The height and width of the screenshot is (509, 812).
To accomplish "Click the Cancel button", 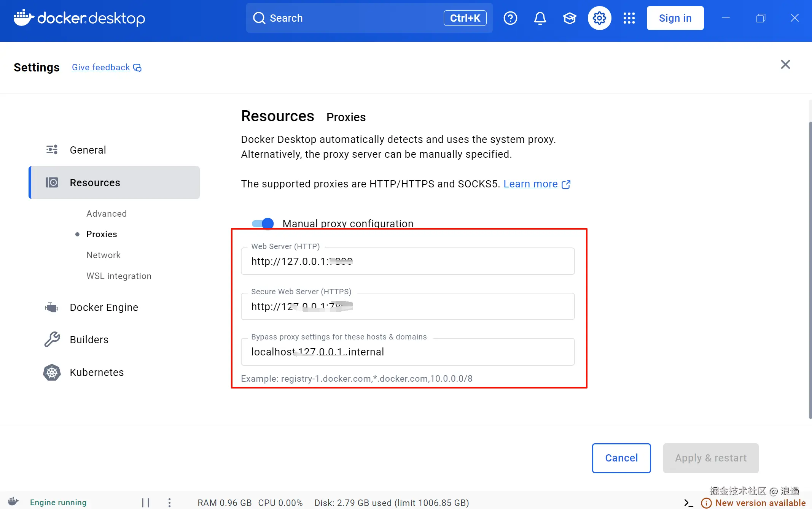I will pyautogui.click(x=621, y=458).
